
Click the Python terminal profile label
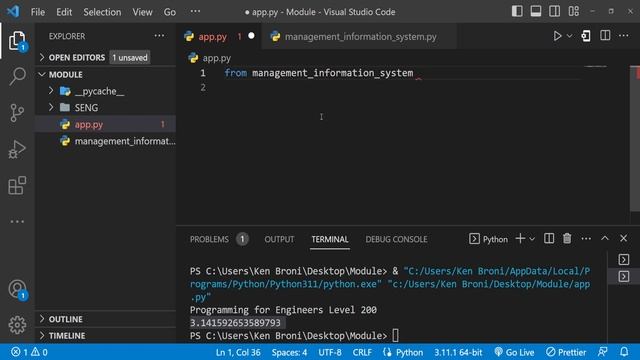(489, 239)
